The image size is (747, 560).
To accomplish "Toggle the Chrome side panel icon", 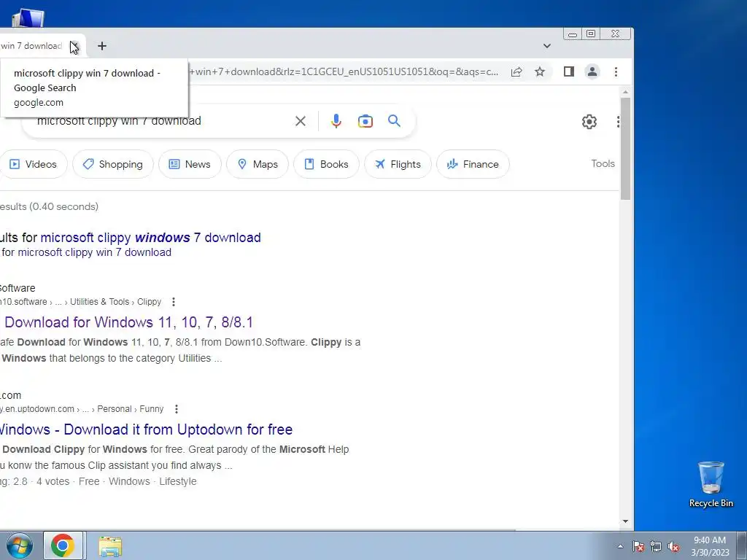I will coord(569,72).
